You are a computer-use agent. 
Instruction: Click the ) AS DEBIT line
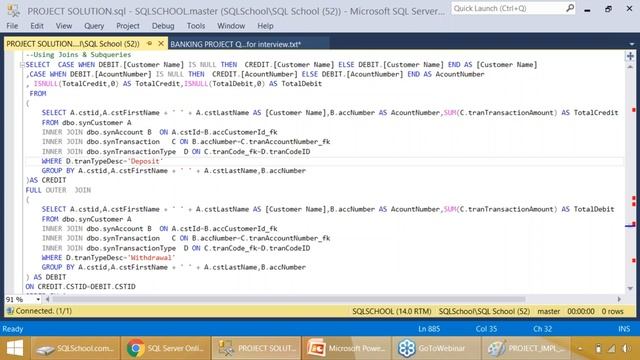[x=46, y=277]
